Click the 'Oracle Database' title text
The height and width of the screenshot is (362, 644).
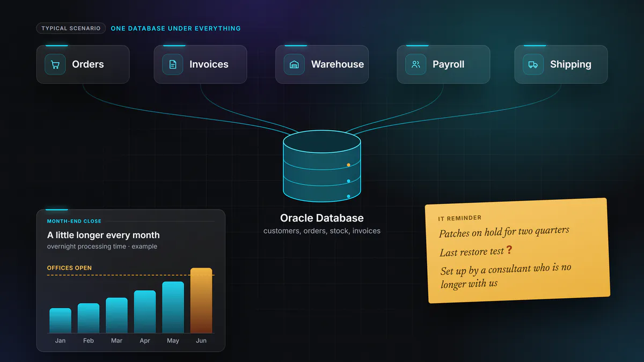click(x=322, y=218)
